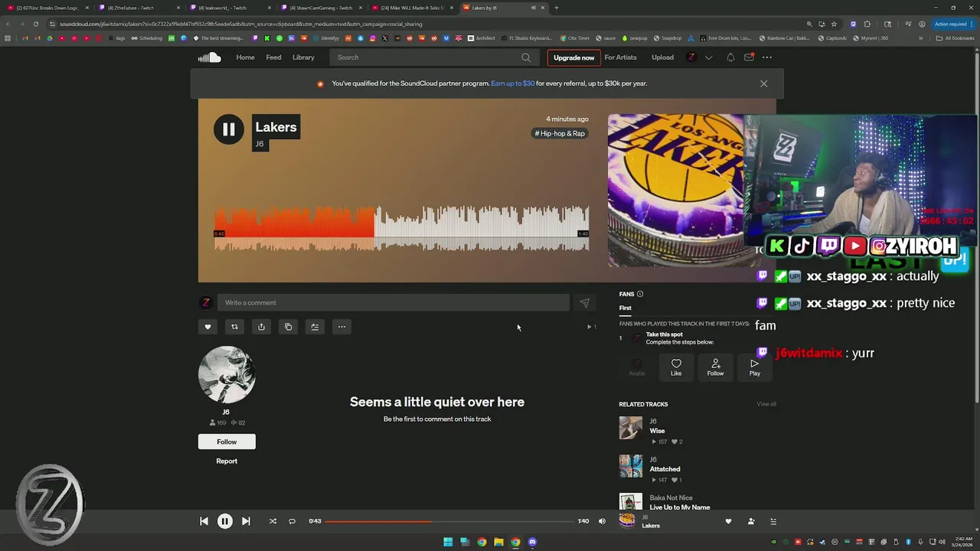Toggle shuffle in the player bar
This screenshot has height=551, width=980.
pyautogui.click(x=273, y=521)
